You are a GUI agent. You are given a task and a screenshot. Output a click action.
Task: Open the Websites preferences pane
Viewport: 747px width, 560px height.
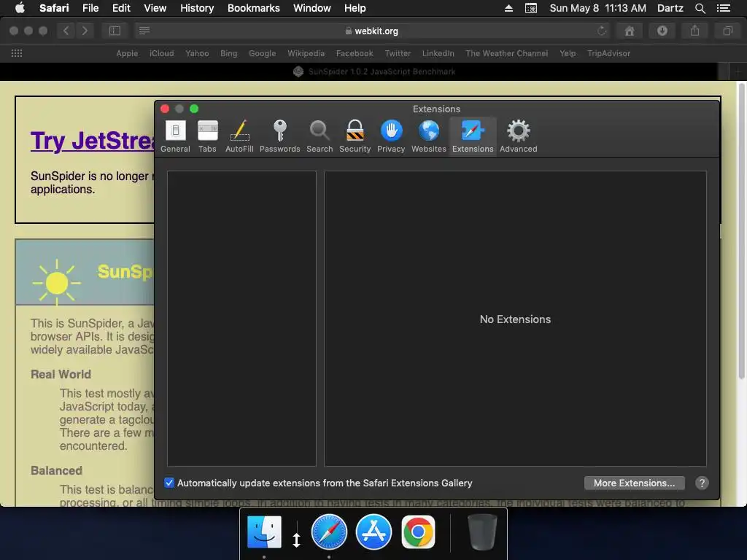coord(429,136)
